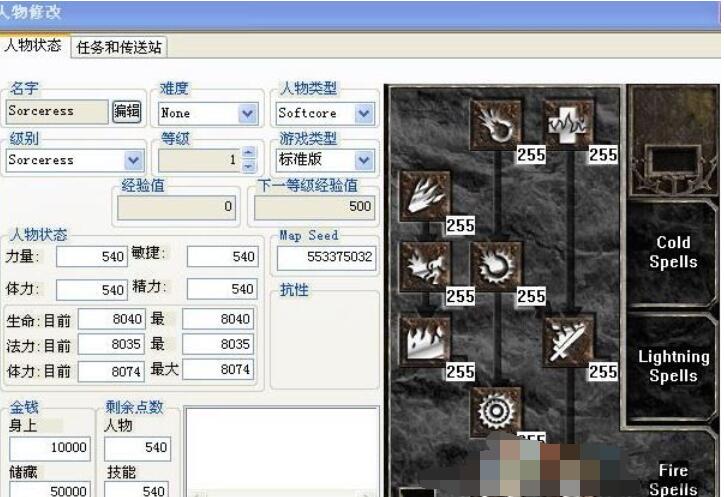The width and height of the screenshot is (724, 497).
Task: Open the 难度 None dropdown
Action: click(209, 113)
